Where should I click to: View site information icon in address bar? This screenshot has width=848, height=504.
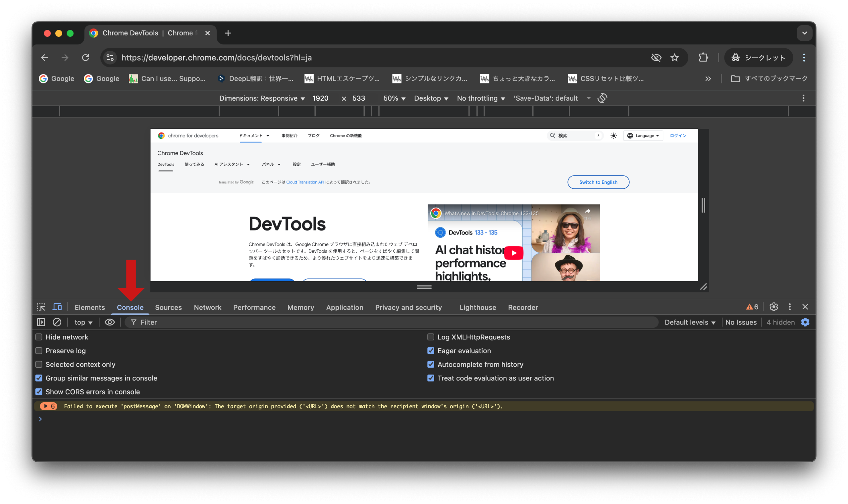[x=110, y=57]
